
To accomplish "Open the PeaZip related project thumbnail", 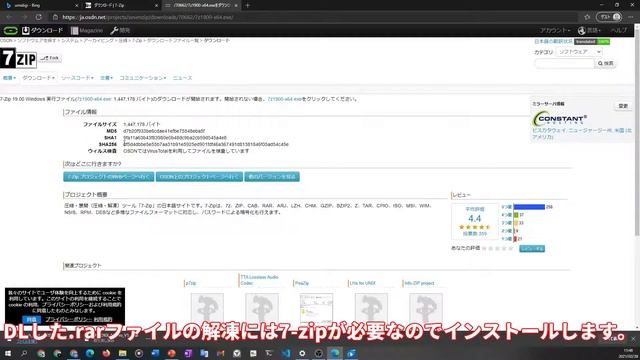I will point(316,309).
